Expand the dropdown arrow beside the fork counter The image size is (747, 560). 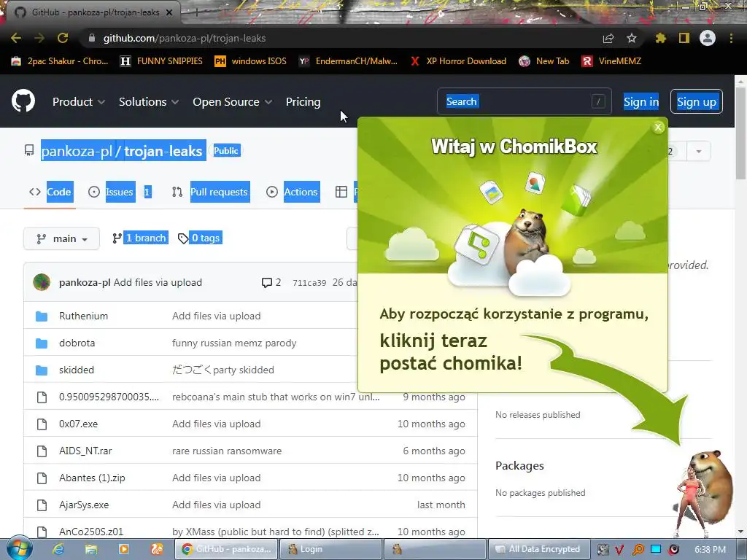698,152
